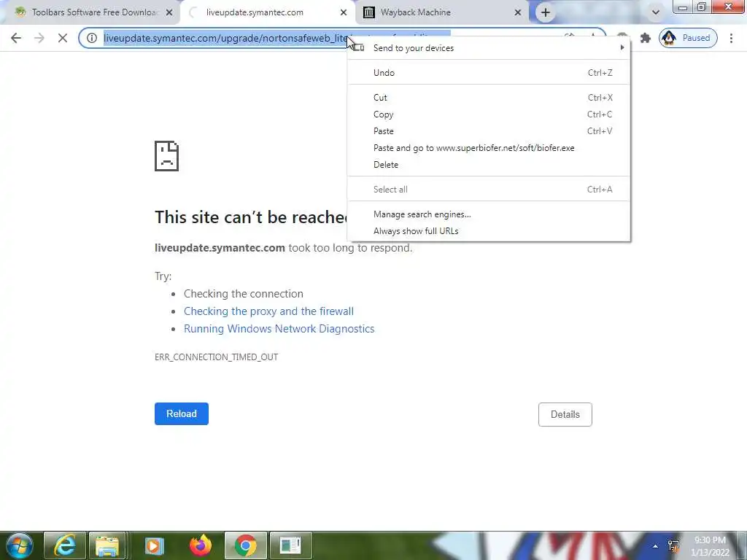Open the document app icon on taskbar
Viewport: 747px width, 560px height.
coord(290,545)
